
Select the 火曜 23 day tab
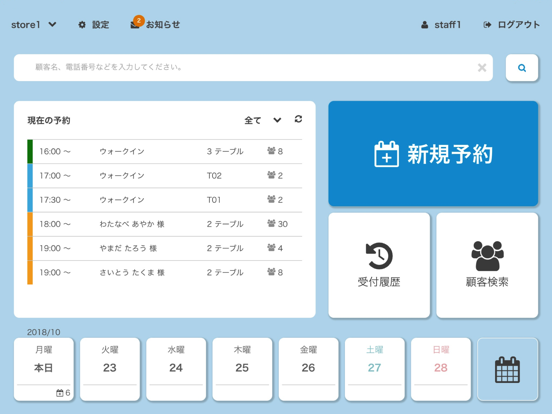[x=110, y=369]
